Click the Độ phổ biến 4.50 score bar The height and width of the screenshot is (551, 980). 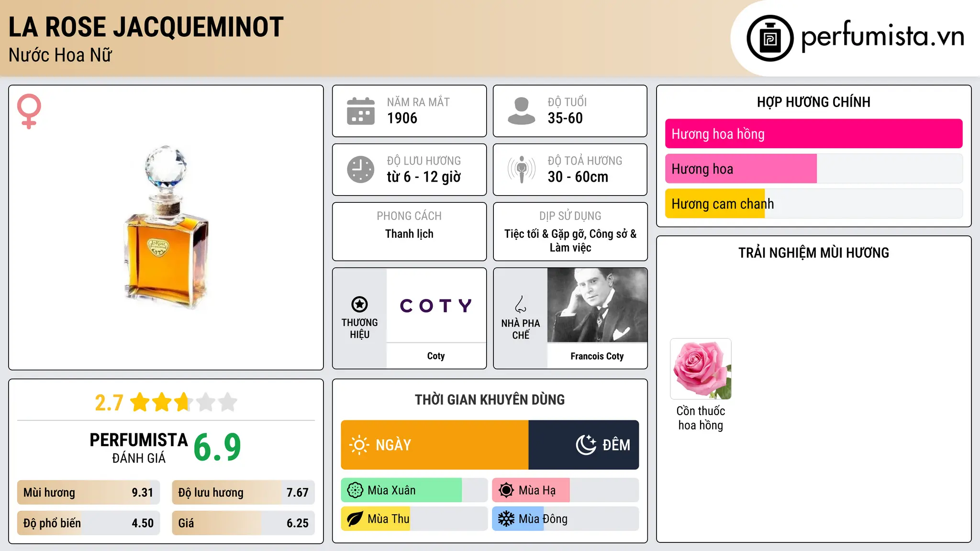pyautogui.click(x=89, y=523)
